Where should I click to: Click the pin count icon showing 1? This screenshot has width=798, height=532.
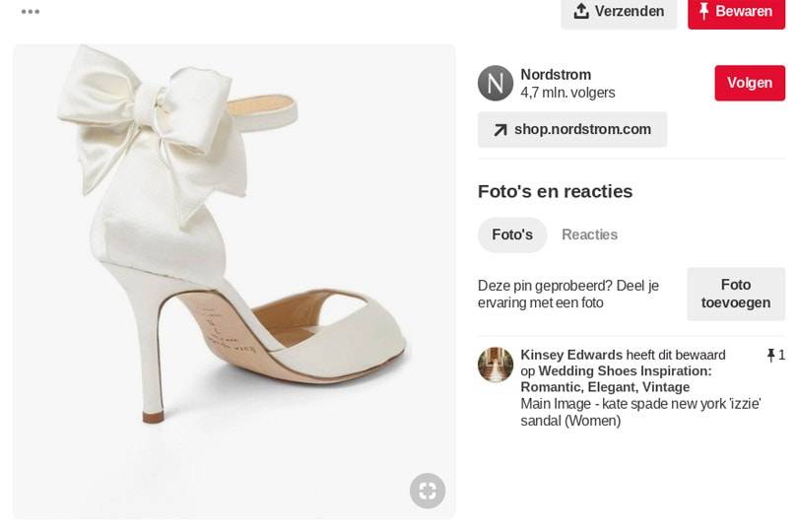point(770,355)
